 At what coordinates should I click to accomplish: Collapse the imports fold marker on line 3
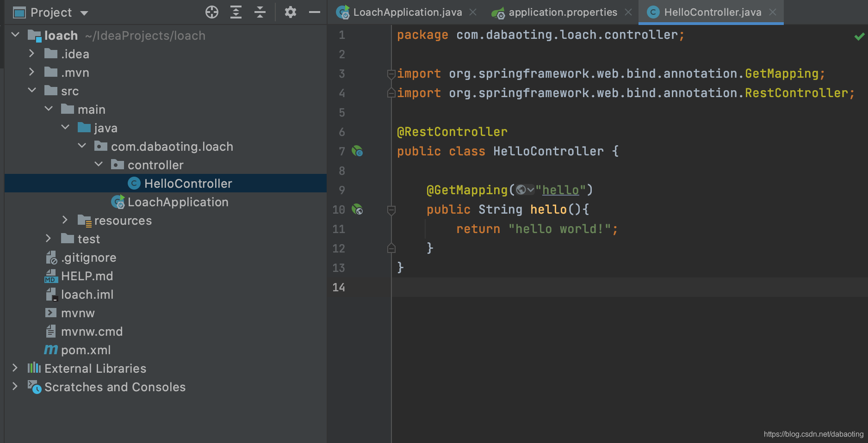click(391, 74)
